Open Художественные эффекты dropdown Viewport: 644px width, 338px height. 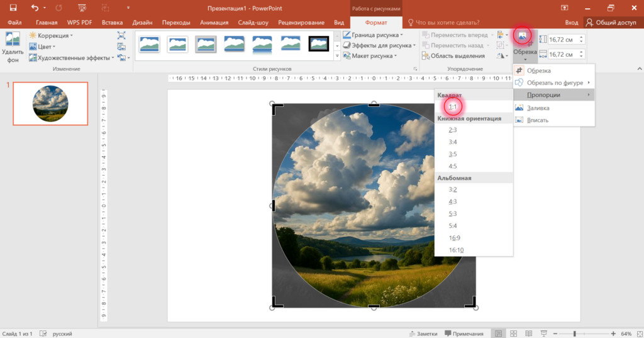tap(72, 58)
